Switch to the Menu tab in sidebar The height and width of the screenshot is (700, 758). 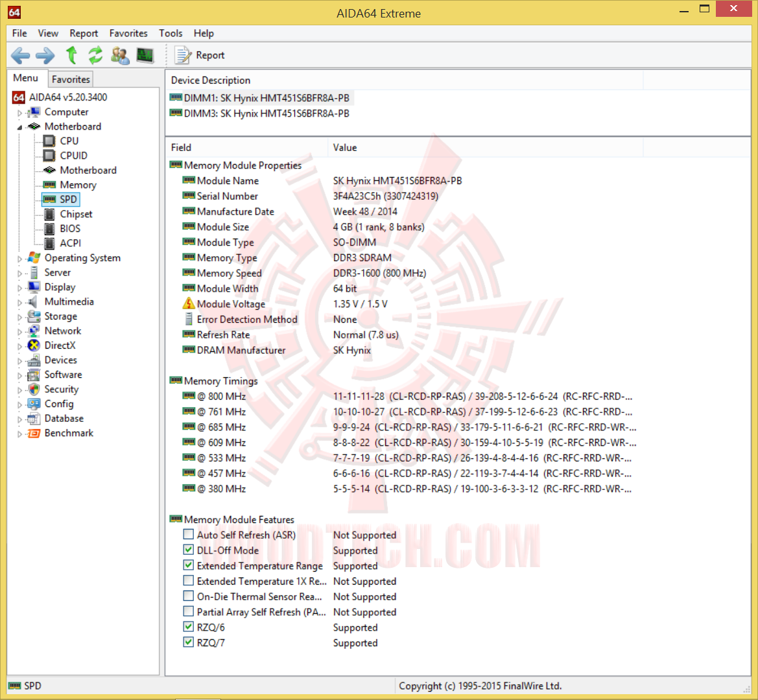26,78
